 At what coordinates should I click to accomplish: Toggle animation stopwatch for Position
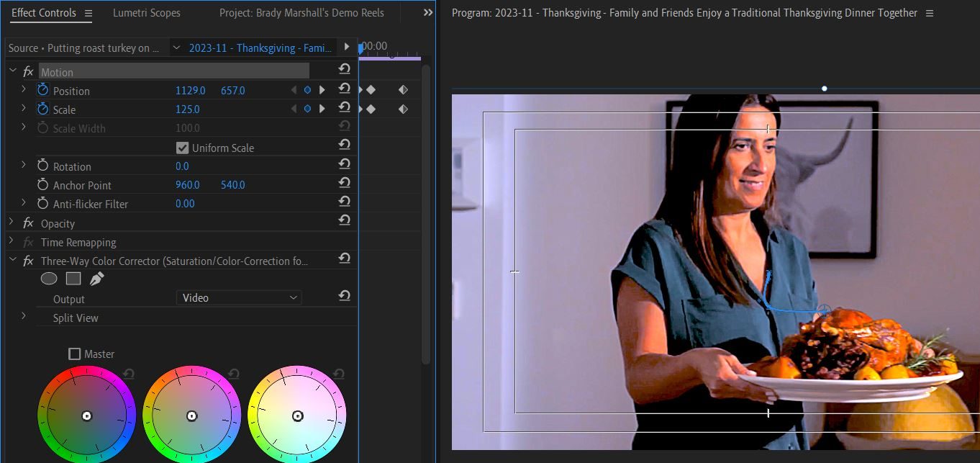tap(42, 90)
